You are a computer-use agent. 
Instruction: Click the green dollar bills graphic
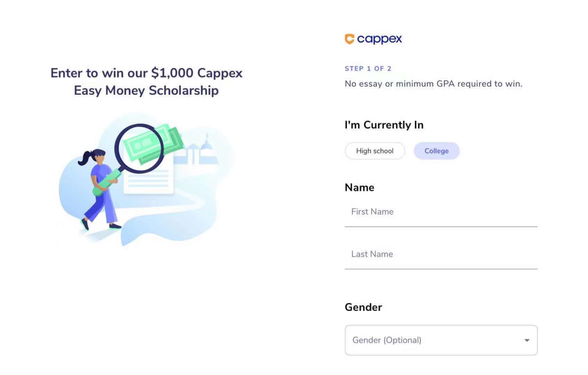coord(164,142)
